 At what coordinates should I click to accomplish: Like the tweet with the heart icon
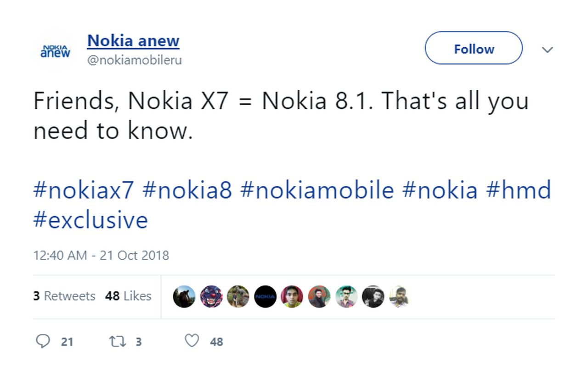pyautogui.click(x=192, y=340)
